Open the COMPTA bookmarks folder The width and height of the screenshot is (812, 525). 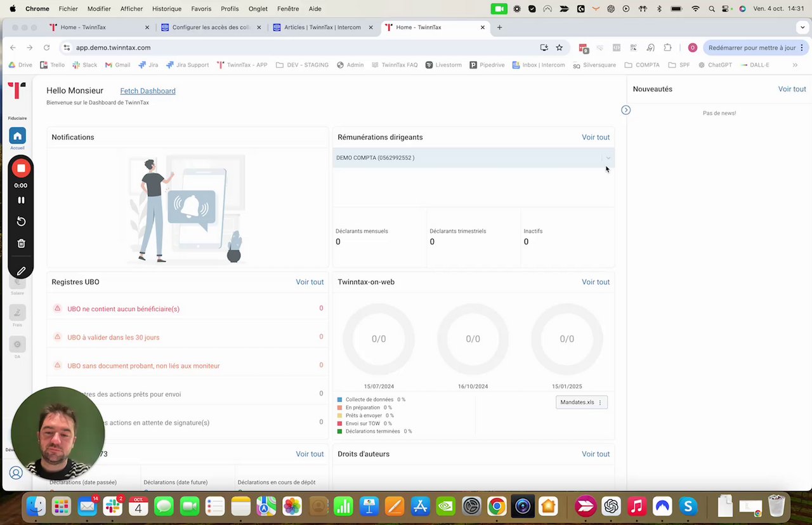tap(642, 65)
